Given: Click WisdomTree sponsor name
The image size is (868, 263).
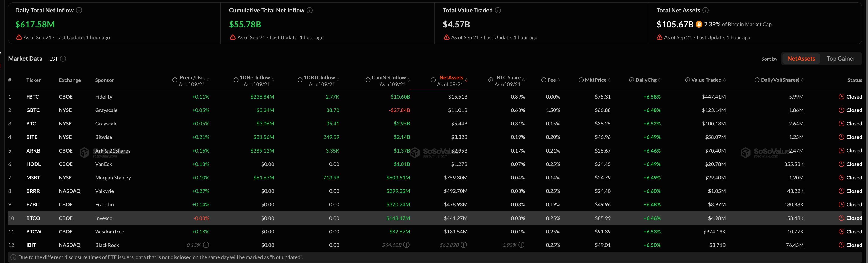Looking at the screenshot, I should (x=110, y=232).
